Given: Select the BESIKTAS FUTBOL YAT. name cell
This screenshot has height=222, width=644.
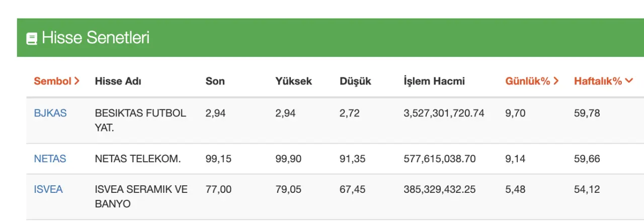Looking at the screenshot, I should pos(141,120).
